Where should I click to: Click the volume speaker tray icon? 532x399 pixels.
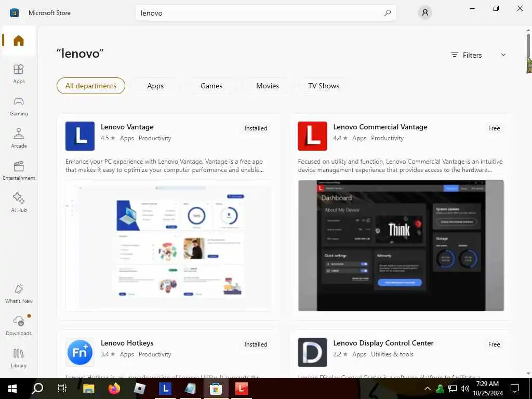click(465, 389)
